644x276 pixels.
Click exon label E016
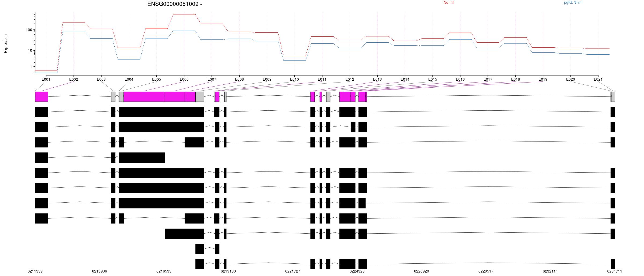click(x=460, y=79)
